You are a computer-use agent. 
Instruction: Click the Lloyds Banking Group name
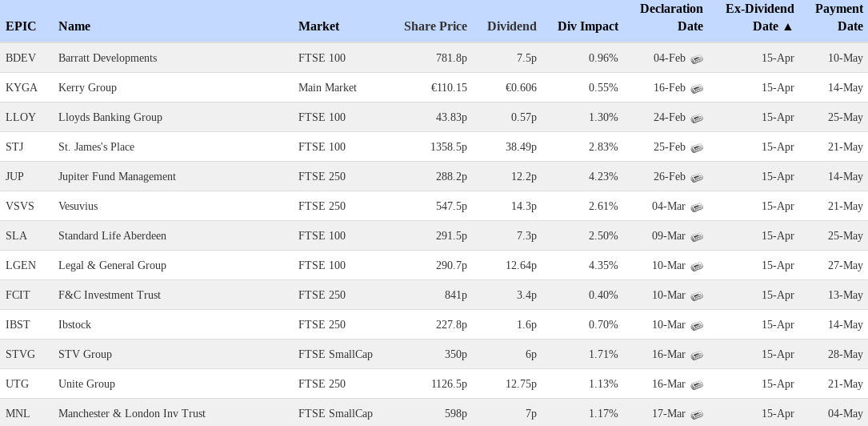click(x=110, y=118)
